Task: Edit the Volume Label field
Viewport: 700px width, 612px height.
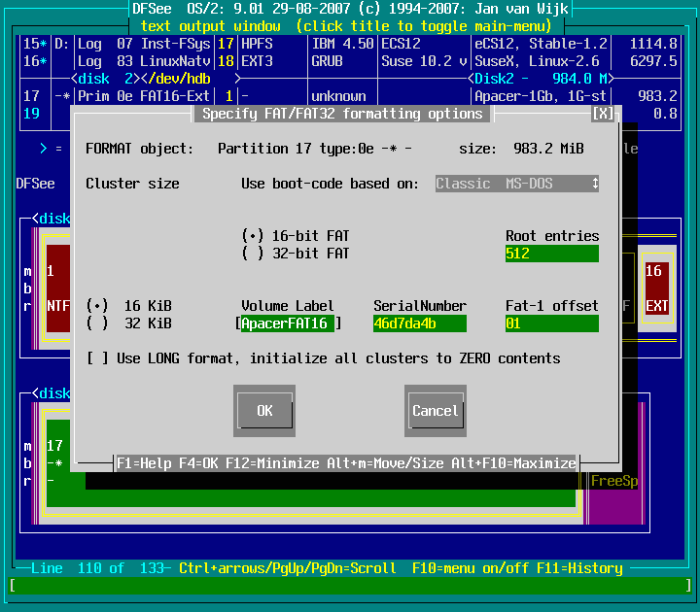Action: [288, 323]
